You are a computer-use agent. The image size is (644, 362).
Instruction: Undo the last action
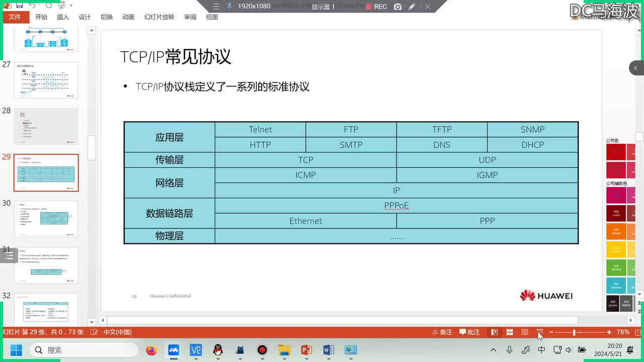pyautogui.click(x=32, y=6)
